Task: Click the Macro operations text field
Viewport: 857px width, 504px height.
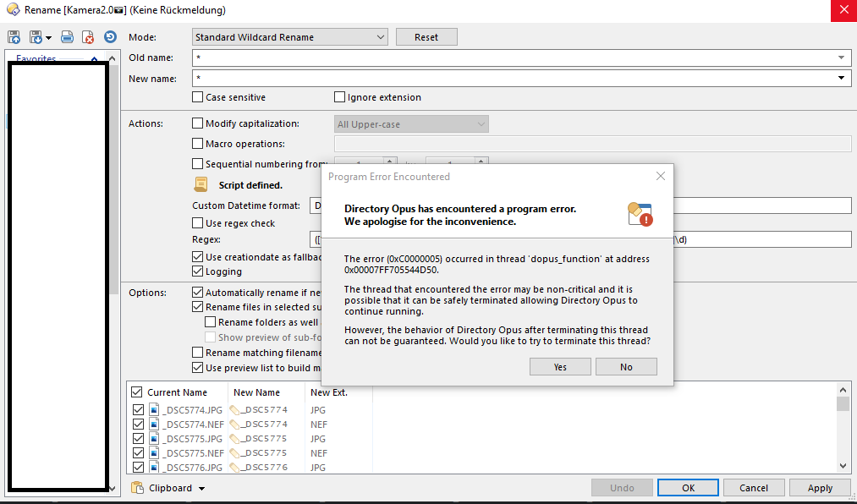Action: (x=592, y=144)
